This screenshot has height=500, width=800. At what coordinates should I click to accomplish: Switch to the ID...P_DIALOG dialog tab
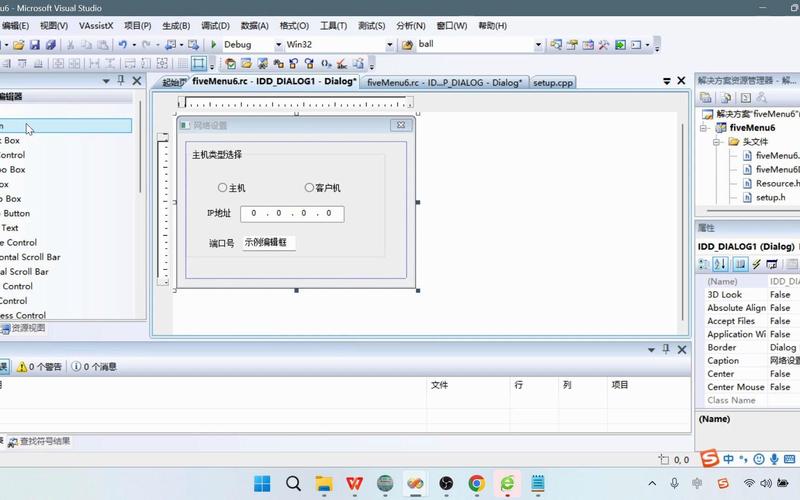444,82
